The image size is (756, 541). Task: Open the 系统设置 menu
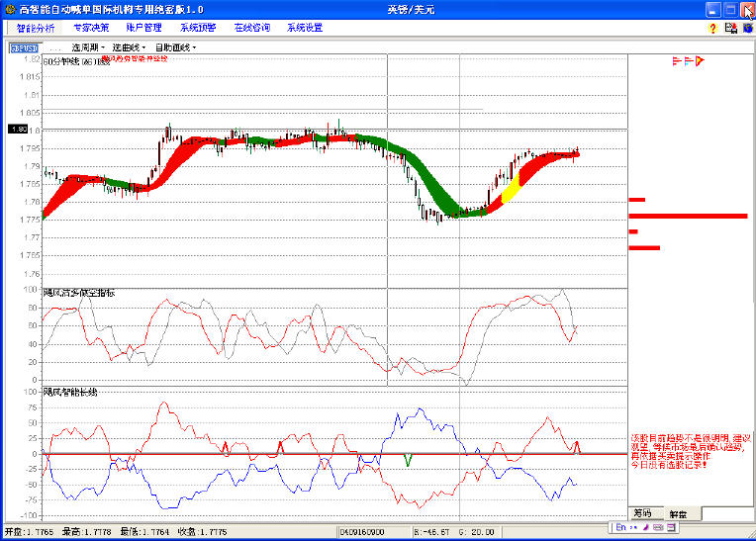[x=305, y=28]
